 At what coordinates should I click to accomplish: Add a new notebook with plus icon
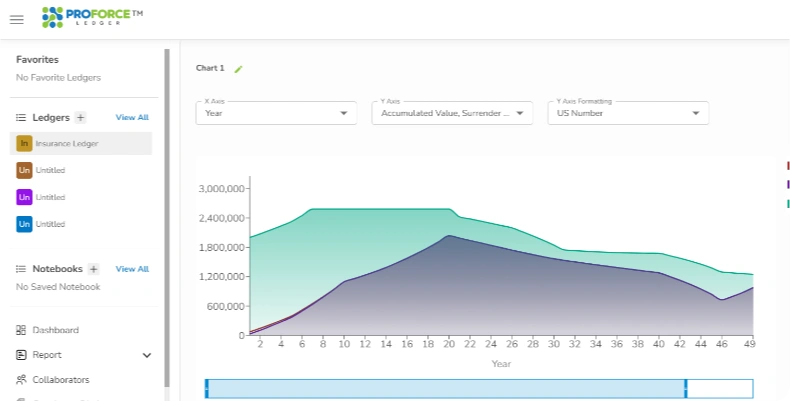pyautogui.click(x=93, y=269)
